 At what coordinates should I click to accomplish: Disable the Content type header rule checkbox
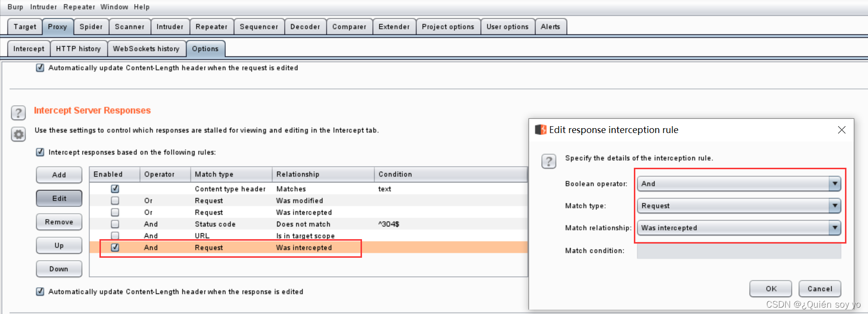tap(115, 189)
